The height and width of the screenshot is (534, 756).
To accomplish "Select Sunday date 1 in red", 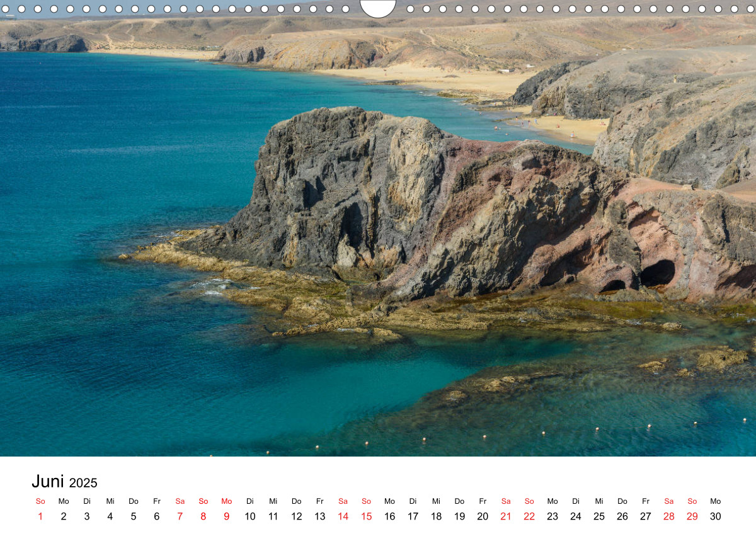I will (x=40, y=516).
